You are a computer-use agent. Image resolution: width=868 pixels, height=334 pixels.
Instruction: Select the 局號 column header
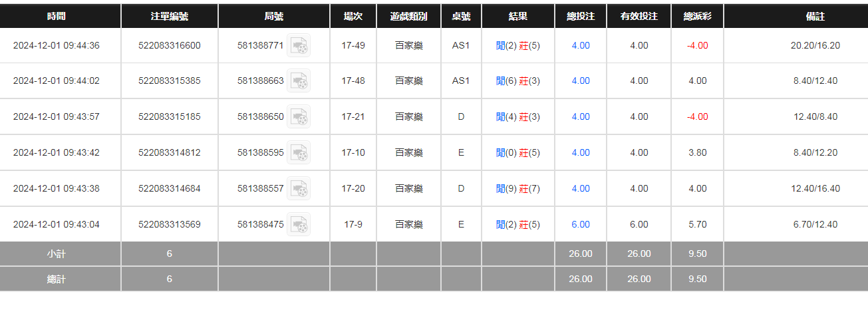(x=274, y=17)
